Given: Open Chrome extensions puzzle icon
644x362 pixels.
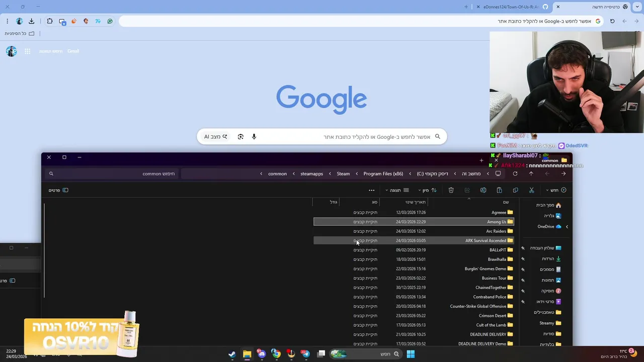Looking at the screenshot, I should 49,21.
